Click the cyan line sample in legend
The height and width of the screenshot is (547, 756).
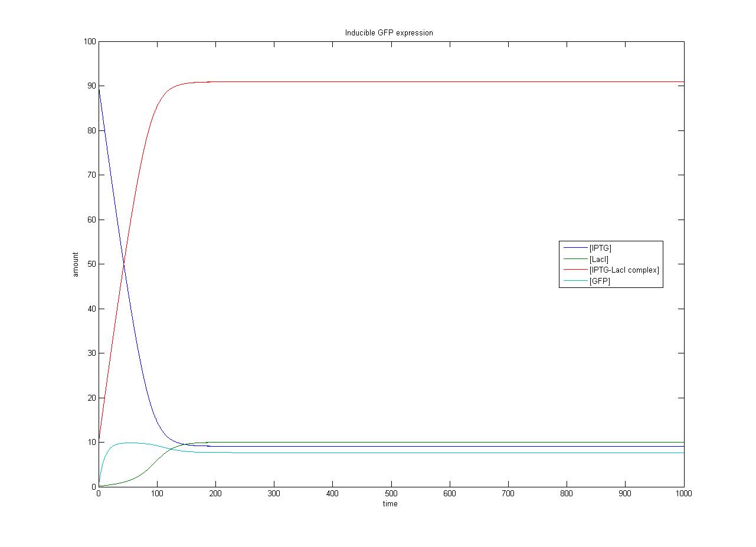575,281
